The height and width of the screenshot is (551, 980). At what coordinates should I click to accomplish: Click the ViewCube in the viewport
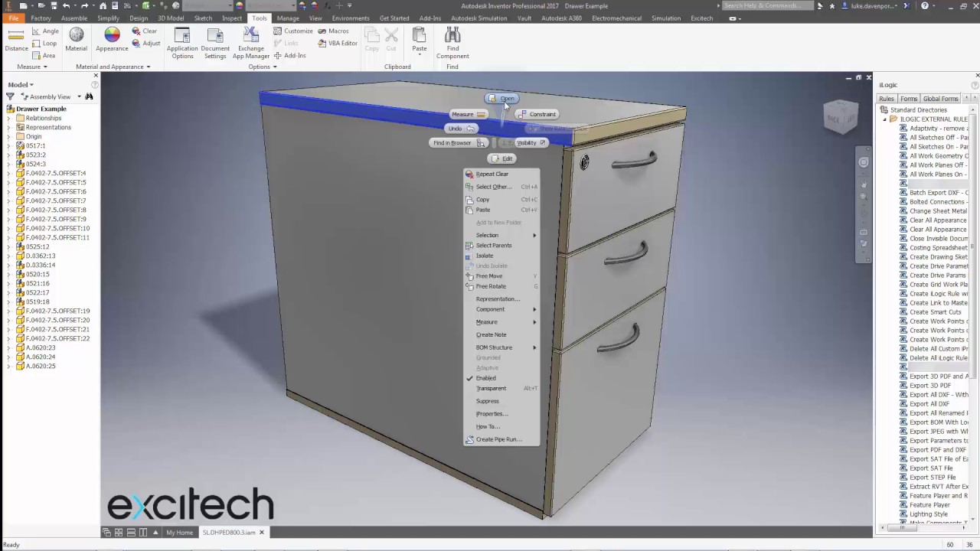tap(841, 117)
